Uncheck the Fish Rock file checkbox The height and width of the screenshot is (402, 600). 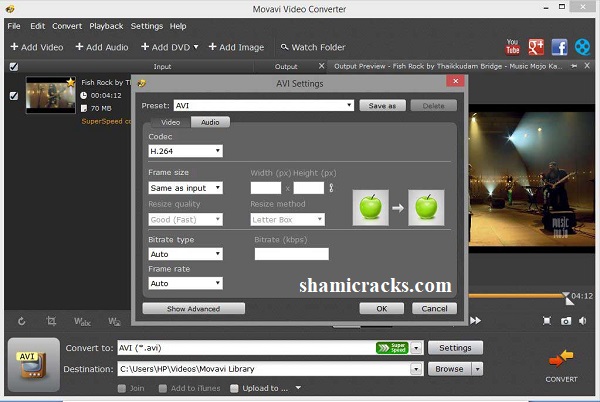point(14,96)
